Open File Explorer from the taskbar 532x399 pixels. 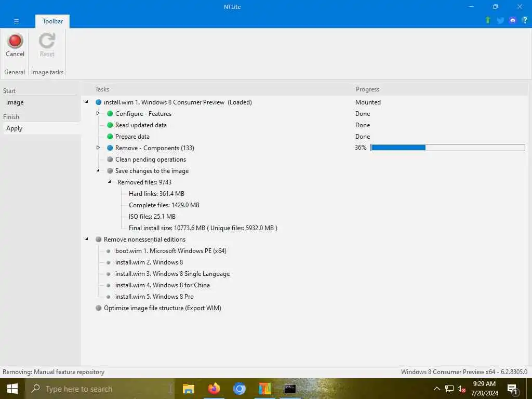point(188,389)
